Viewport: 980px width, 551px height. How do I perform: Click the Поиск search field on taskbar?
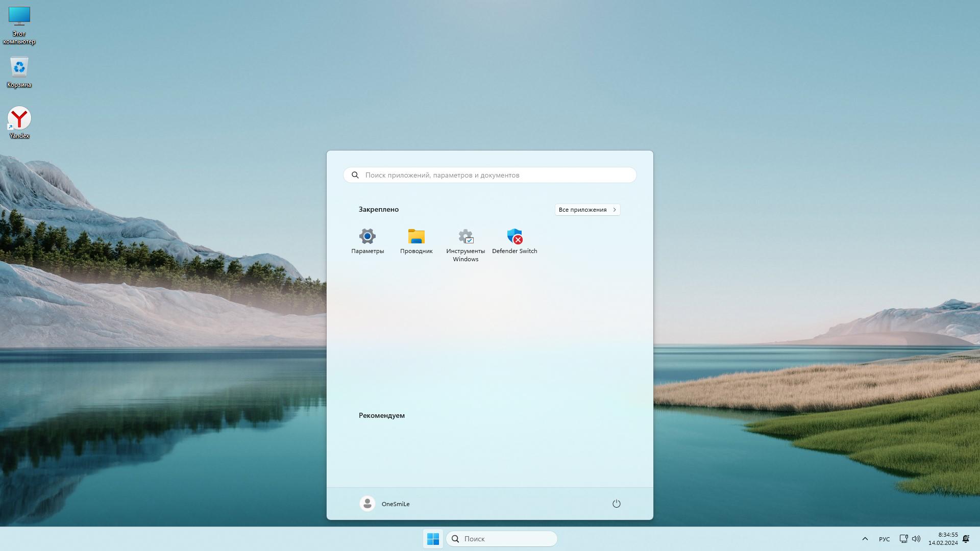(502, 538)
